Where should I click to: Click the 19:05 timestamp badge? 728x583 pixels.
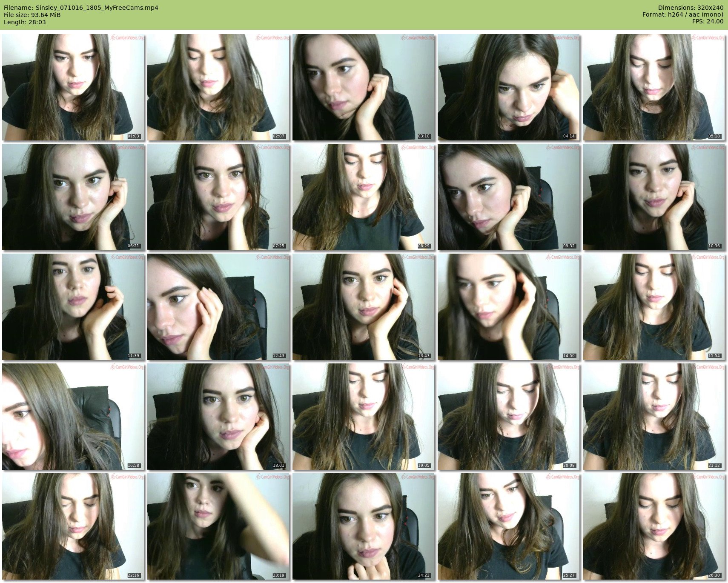tap(424, 466)
